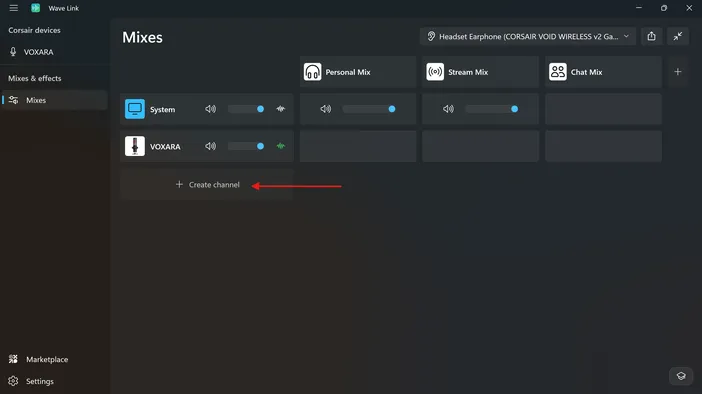Open VOXARA green waveform effects icon
Screen dimensions: 702x394
pos(281,146)
